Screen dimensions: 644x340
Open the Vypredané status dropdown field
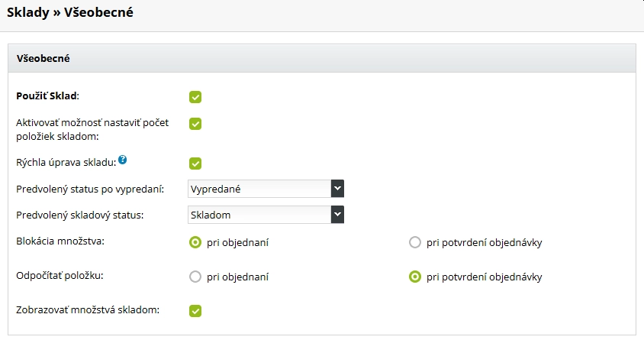pyautogui.click(x=259, y=189)
